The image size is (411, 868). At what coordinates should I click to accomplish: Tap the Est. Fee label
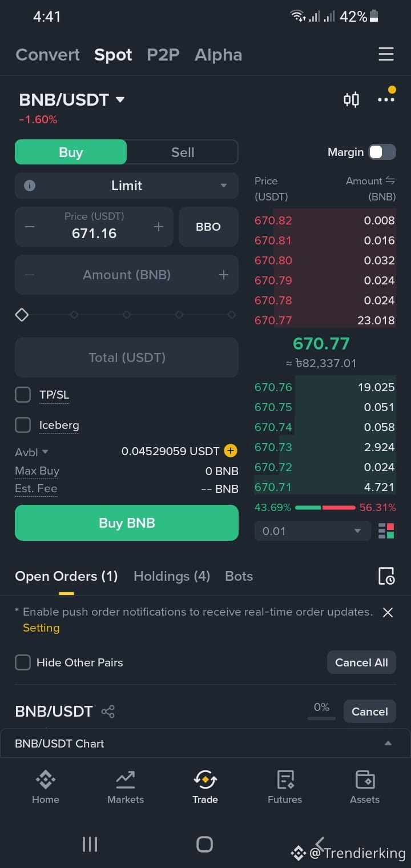click(x=36, y=489)
